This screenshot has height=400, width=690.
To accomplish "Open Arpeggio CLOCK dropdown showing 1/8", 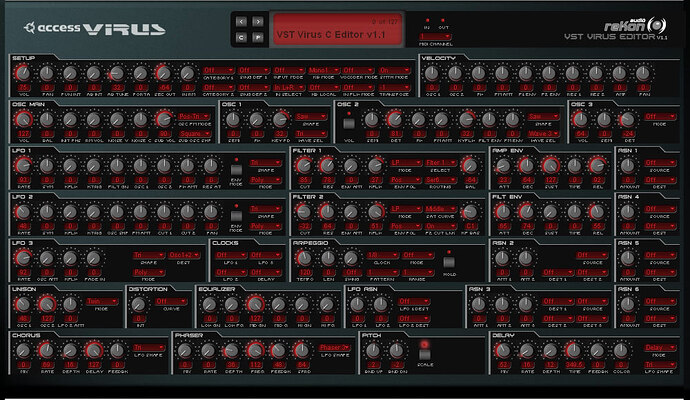I will coord(382,255).
